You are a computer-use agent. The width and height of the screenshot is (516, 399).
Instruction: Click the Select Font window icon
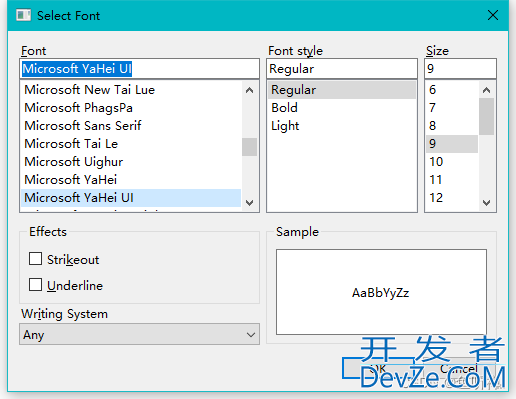[x=23, y=15]
